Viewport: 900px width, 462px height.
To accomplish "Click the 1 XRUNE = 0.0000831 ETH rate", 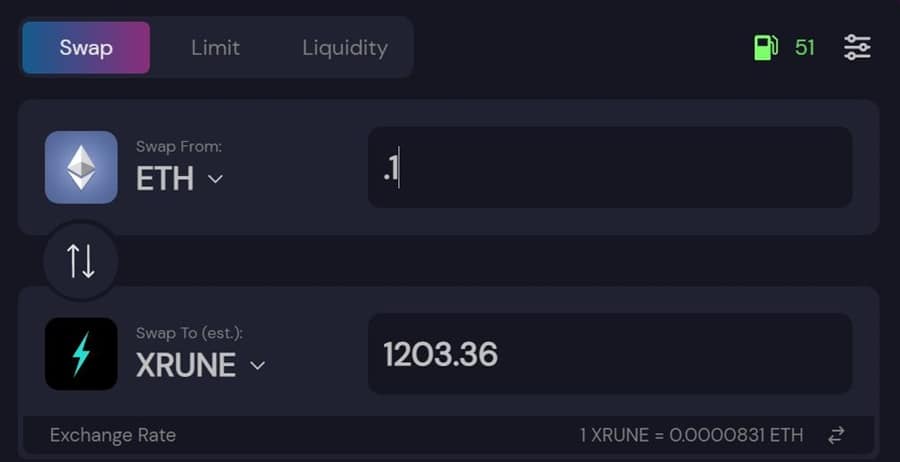I will click(691, 435).
